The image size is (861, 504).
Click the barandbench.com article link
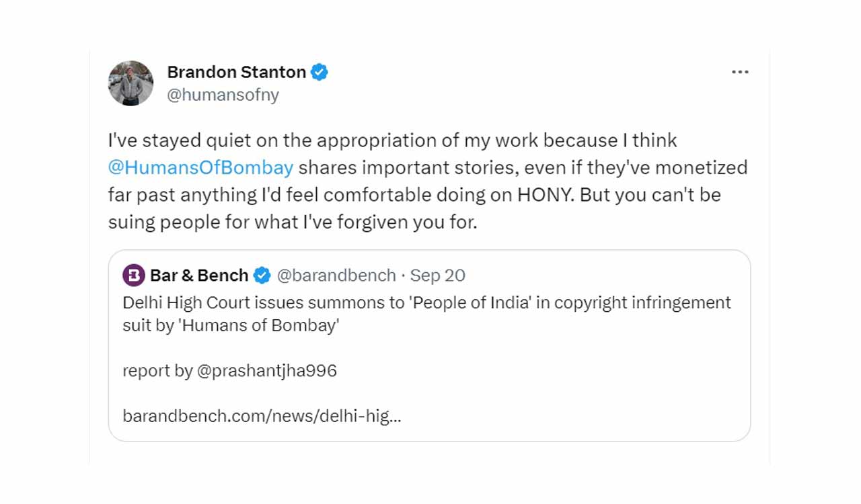point(261,415)
